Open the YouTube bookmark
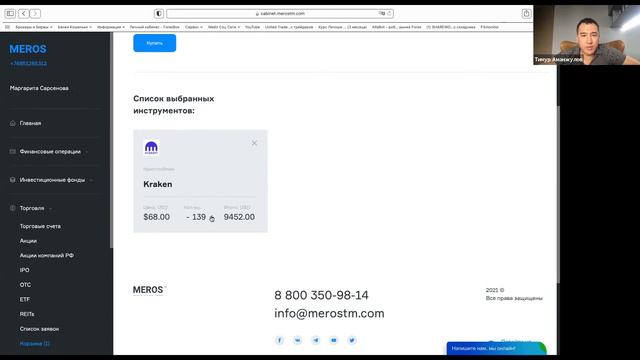The width and height of the screenshot is (640, 360). click(x=252, y=27)
